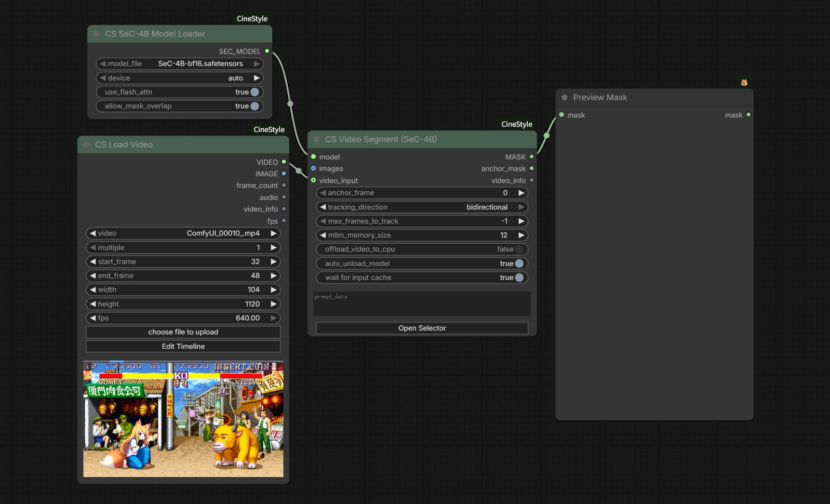Click the audio output connector
The width and height of the screenshot is (830, 504).
coord(284,197)
